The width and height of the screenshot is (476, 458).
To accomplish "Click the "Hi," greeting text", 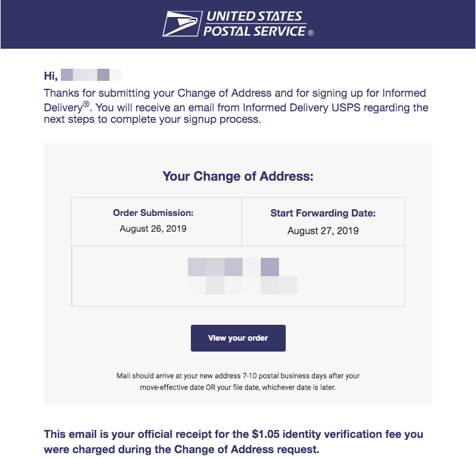I will [50, 75].
